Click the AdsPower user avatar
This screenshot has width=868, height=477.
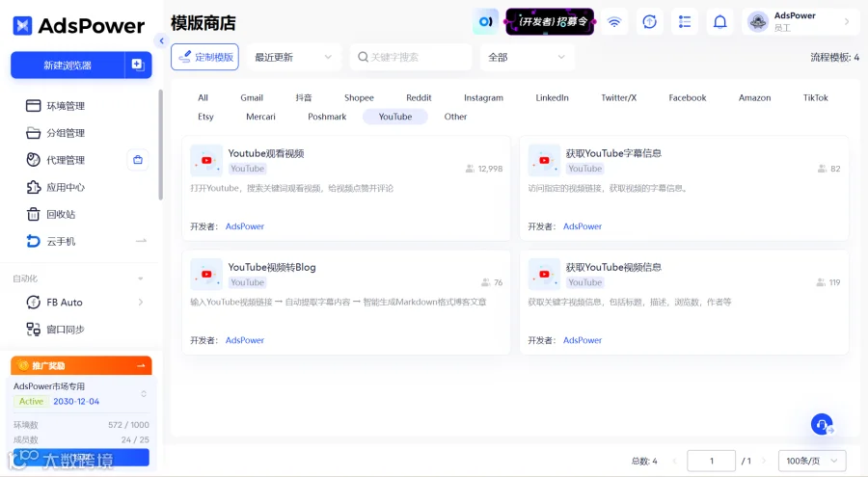point(757,21)
